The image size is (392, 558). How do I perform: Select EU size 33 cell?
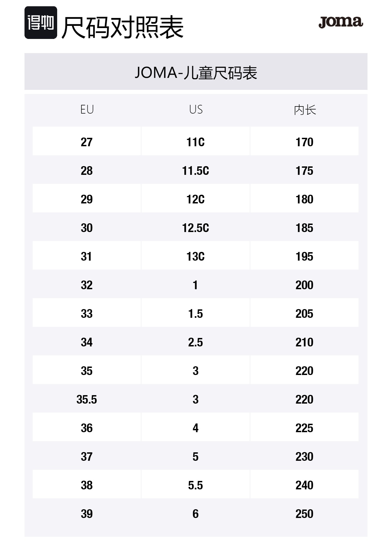(x=87, y=314)
